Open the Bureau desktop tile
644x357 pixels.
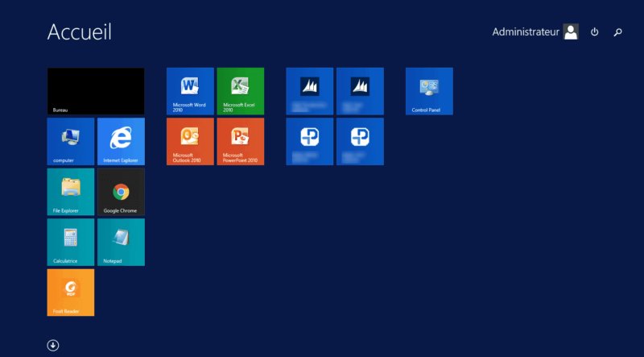[96, 91]
